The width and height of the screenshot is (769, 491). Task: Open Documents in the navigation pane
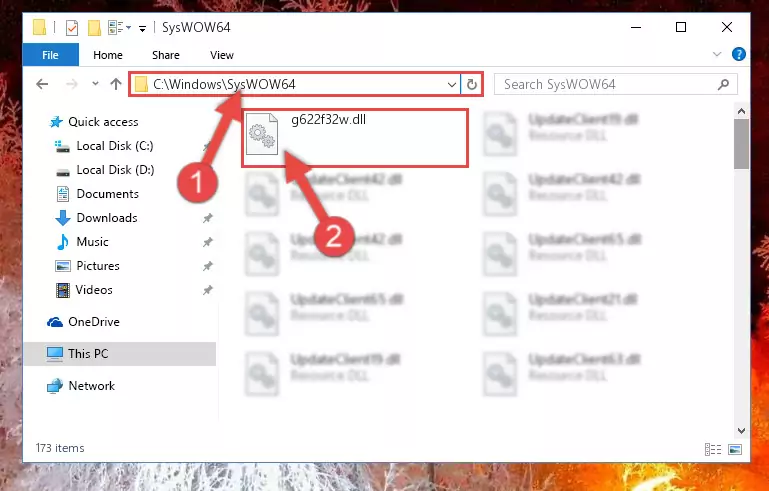click(107, 194)
